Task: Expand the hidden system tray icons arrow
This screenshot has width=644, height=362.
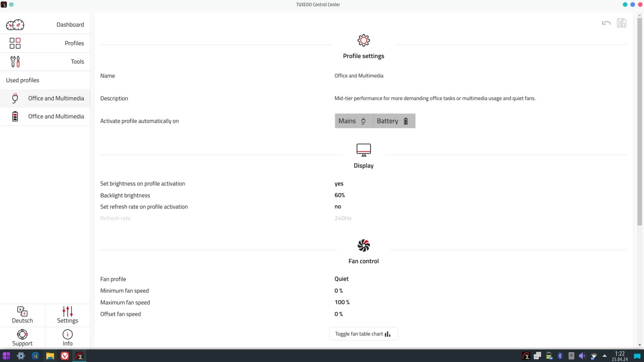Action: point(605,356)
